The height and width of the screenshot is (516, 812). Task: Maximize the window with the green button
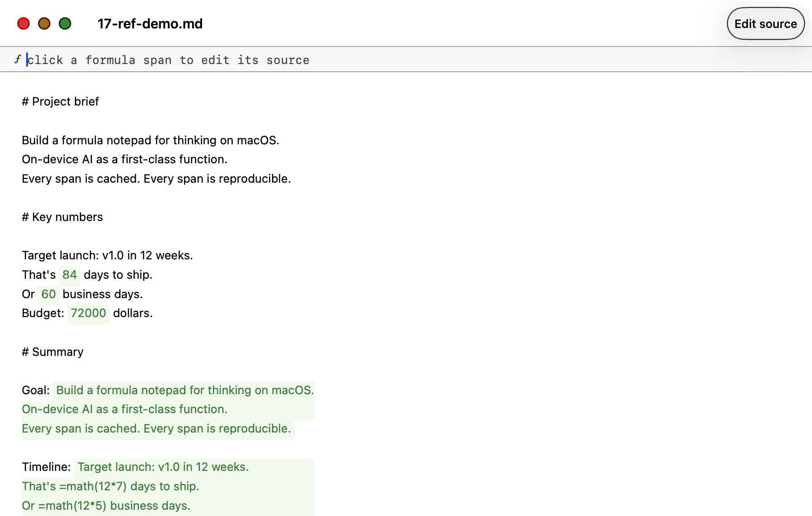point(65,23)
